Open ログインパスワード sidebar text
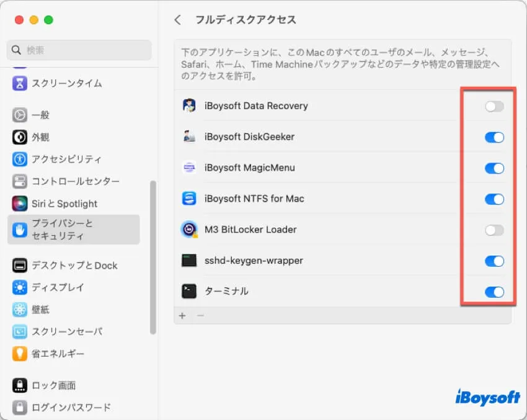The height and width of the screenshot is (420, 527). [x=71, y=407]
